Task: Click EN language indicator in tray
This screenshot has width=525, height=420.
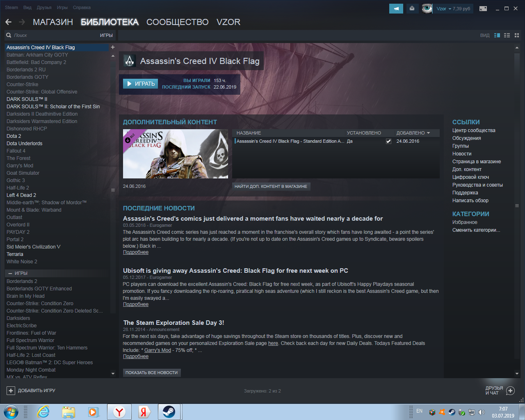Action: (420, 411)
